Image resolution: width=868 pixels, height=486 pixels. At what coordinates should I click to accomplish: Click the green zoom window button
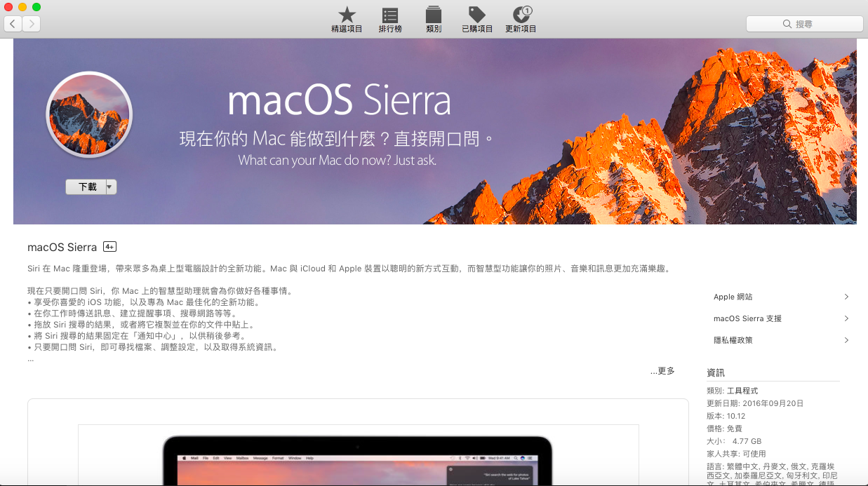(36, 6)
